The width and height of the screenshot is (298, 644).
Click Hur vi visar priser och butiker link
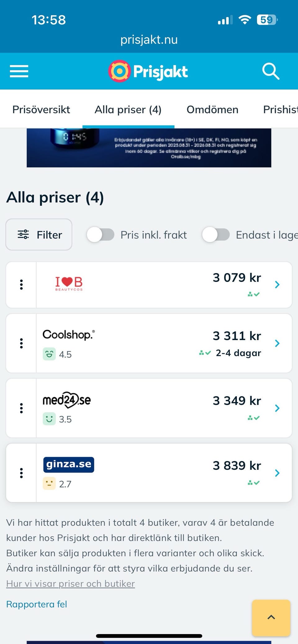tap(70, 584)
